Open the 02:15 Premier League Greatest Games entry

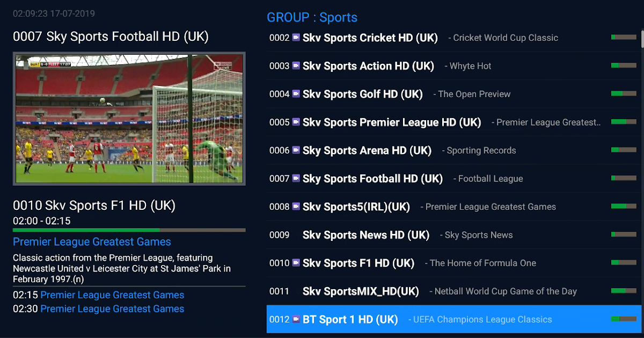pyautogui.click(x=99, y=295)
